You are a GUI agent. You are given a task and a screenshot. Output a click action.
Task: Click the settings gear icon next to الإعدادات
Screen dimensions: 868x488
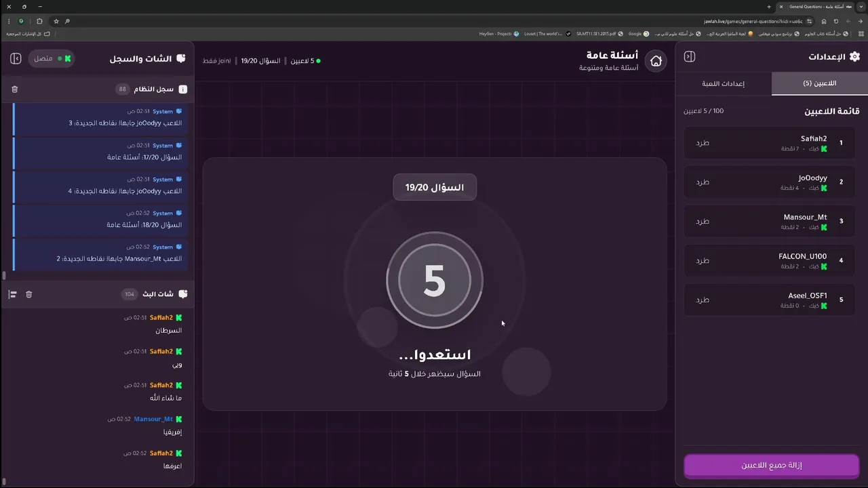pos(854,56)
